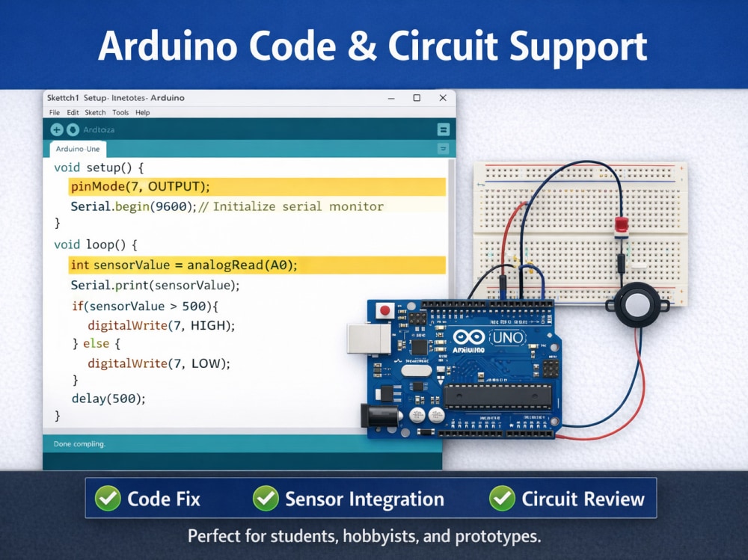This screenshot has height=560, width=748.
Task: Click the 'Andtoiza' toolbar label
Action: pyautogui.click(x=99, y=130)
